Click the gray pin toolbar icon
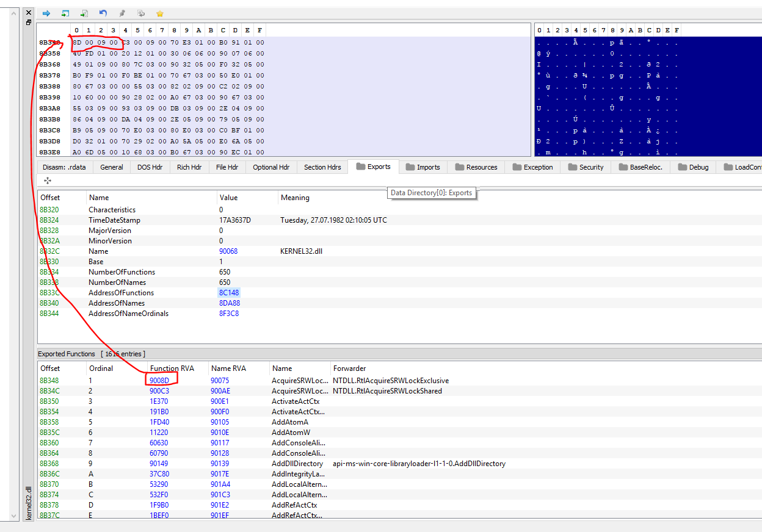The image size is (762, 532). pyautogui.click(x=122, y=13)
